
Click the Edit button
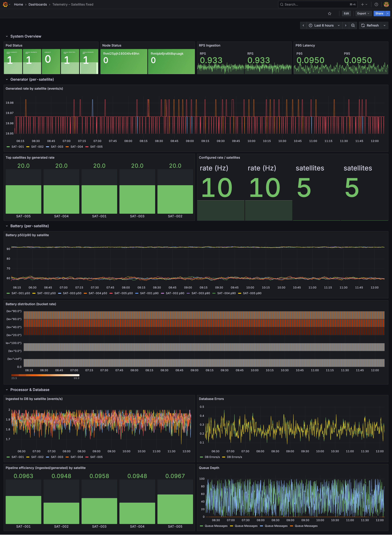pos(346,14)
